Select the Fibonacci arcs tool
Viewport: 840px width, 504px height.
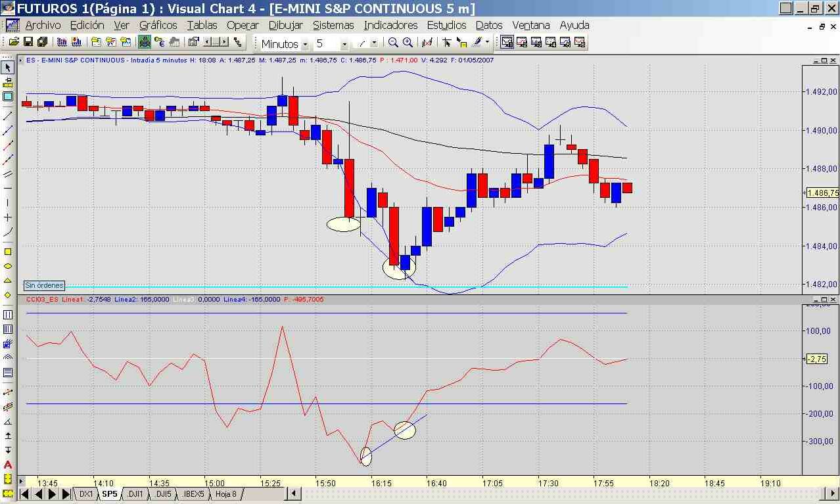click(x=8, y=358)
